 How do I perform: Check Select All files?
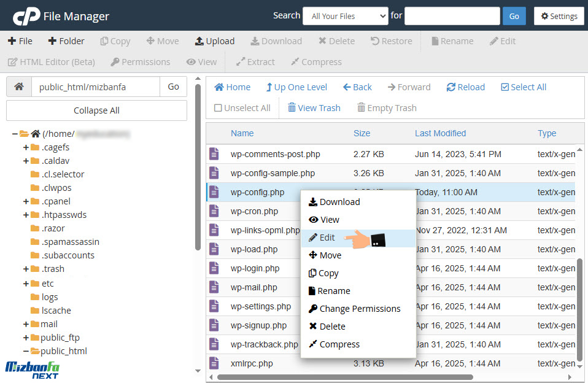(x=523, y=87)
